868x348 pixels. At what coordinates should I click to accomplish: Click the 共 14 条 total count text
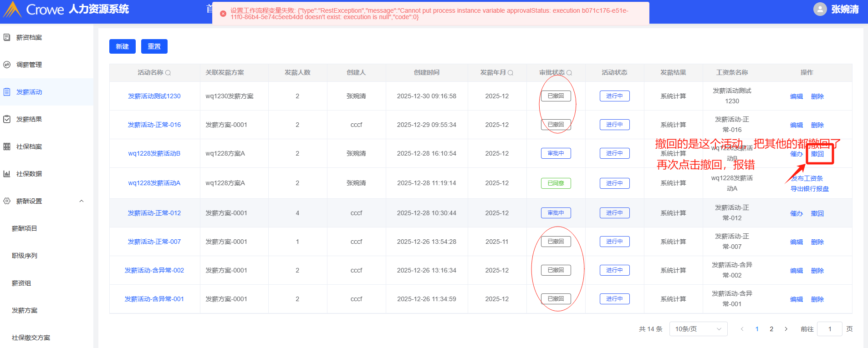pos(651,329)
